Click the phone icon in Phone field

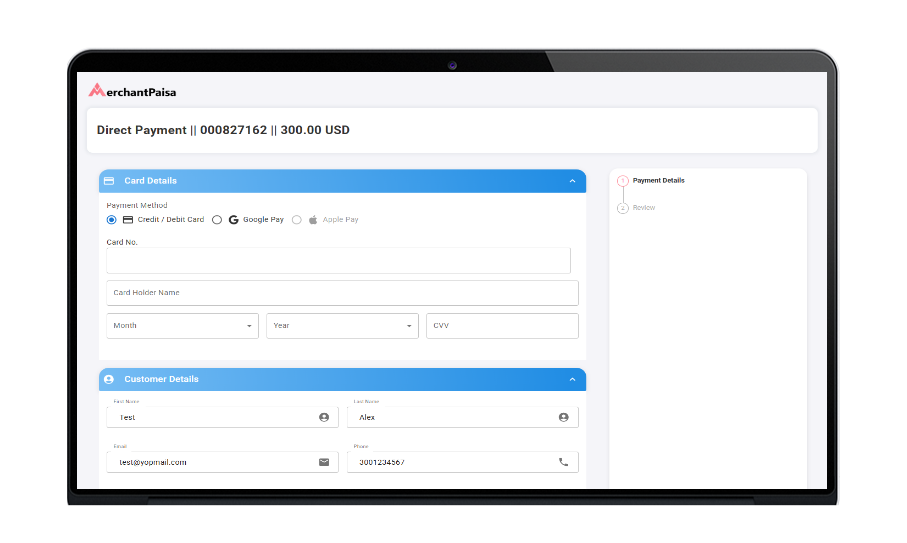tap(563, 462)
